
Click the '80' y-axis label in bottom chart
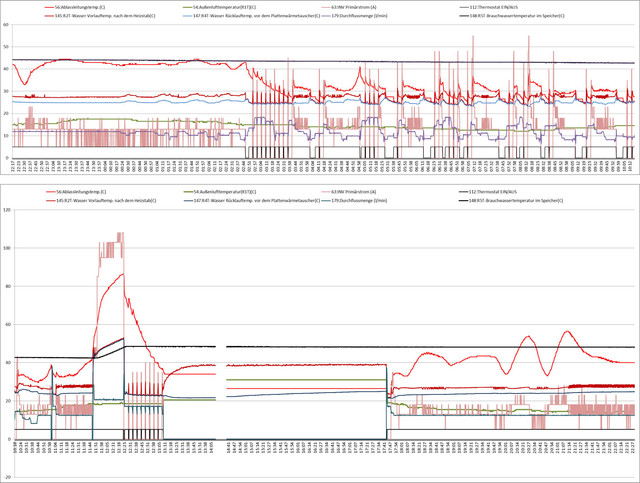(x=8, y=286)
